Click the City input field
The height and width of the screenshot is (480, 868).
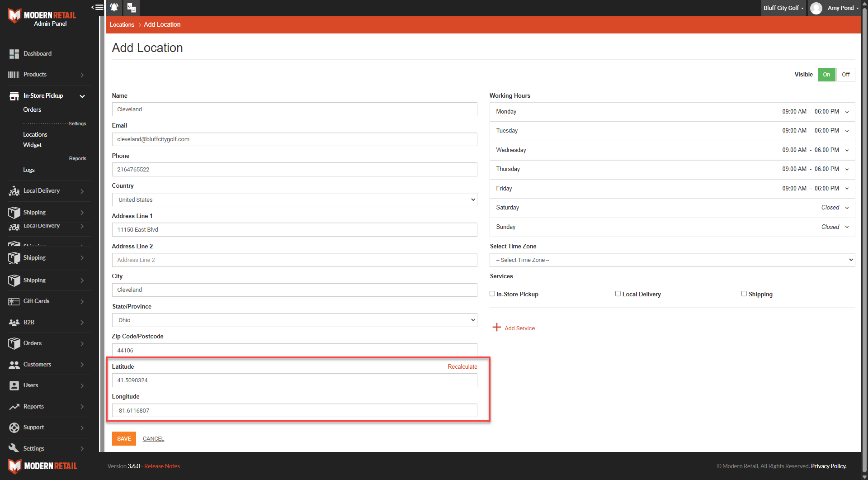click(294, 290)
